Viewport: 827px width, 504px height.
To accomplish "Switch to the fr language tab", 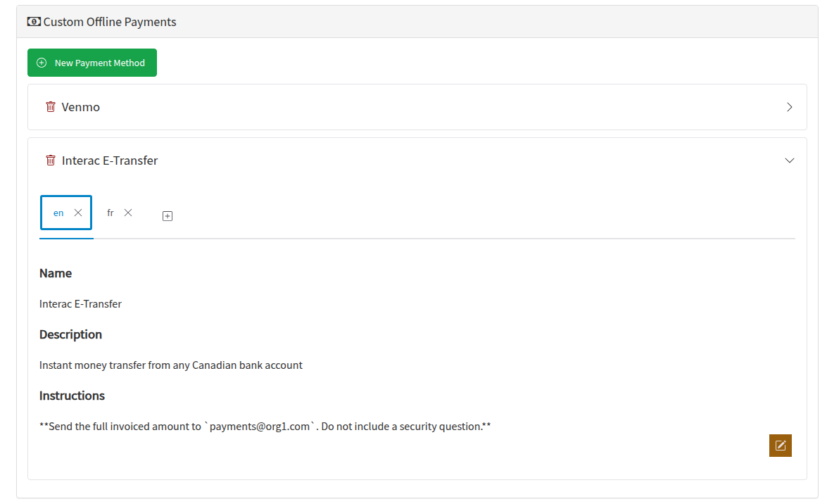I will click(111, 213).
